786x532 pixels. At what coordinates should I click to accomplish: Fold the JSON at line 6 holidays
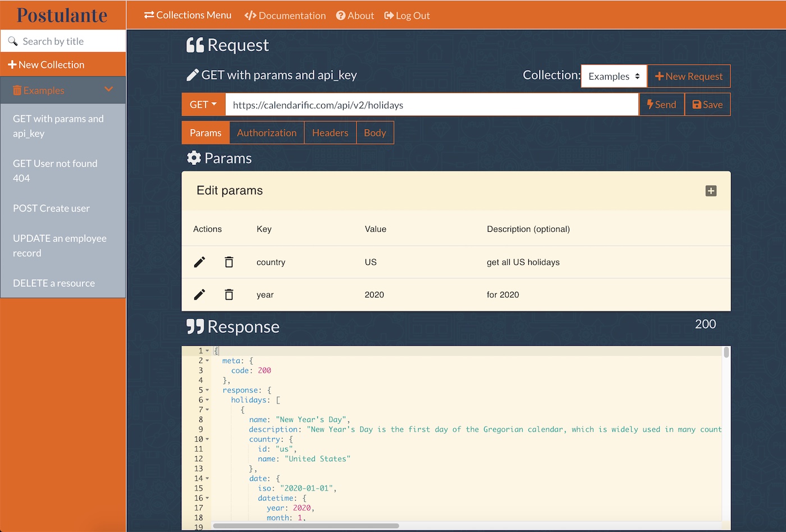point(207,400)
